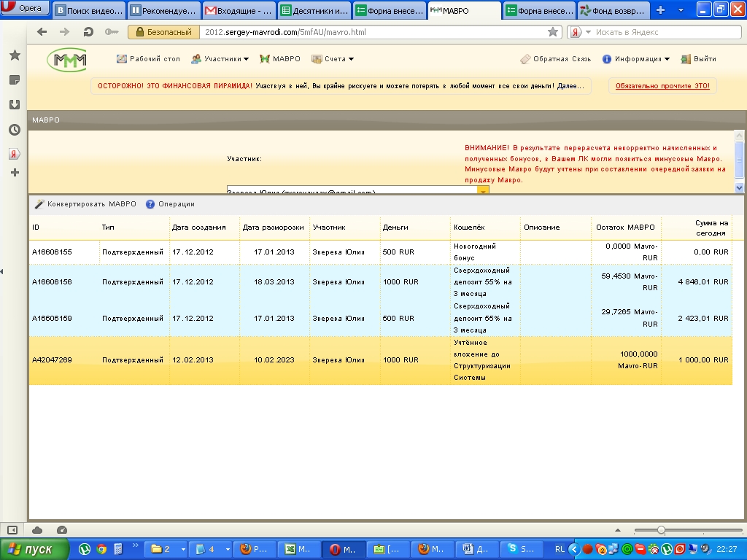Open the МАВРО menu item
Image resolution: width=747 pixels, height=560 pixels.
tap(280, 59)
